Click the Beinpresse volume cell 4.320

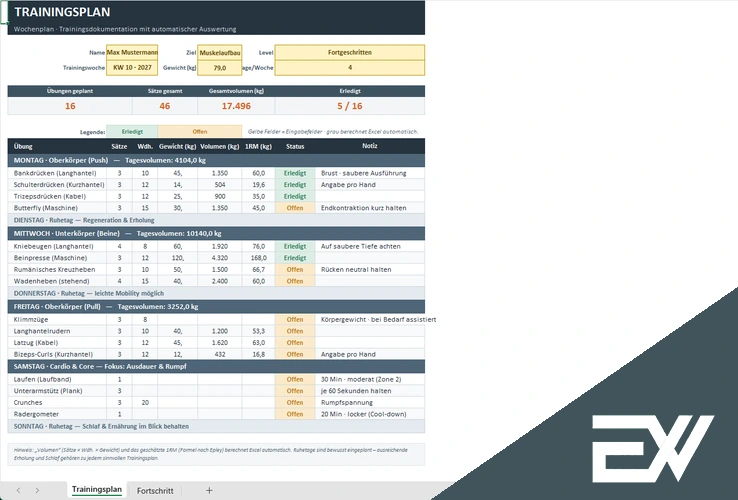[220, 258]
